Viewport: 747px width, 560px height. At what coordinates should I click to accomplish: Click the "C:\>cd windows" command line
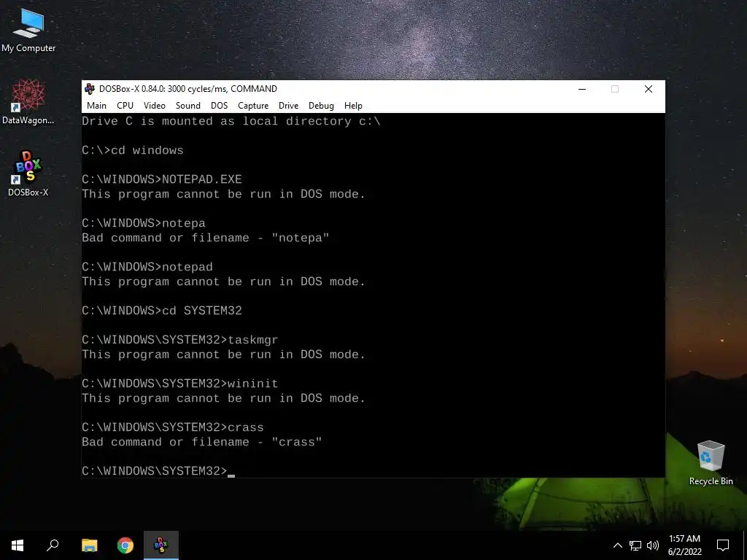[x=133, y=150]
